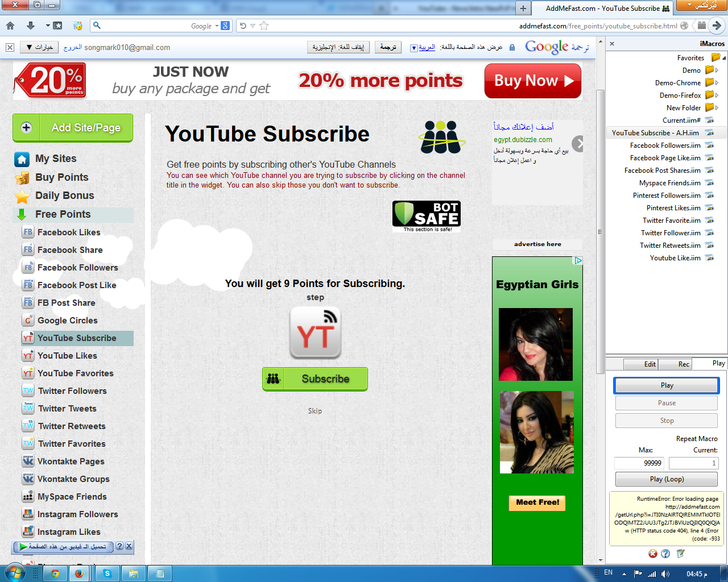The width and height of the screenshot is (728, 582).
Task: Click the red Buy Now banner button
Action: tap(532, 81)
